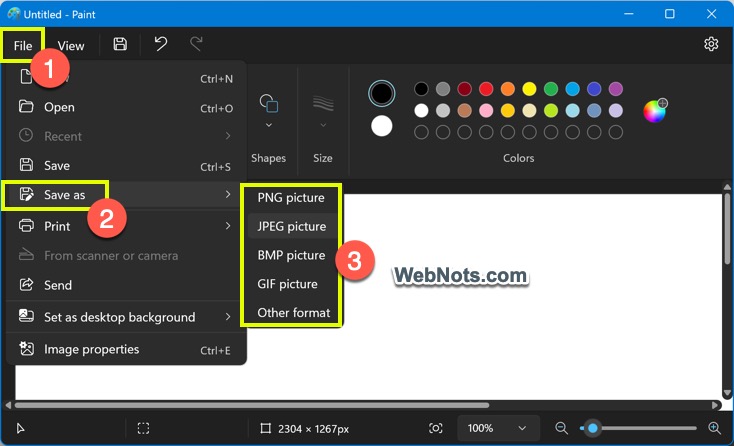Click the save disk icon in toolbar
The image size is (734, 446).
click(x=120, y=44)
